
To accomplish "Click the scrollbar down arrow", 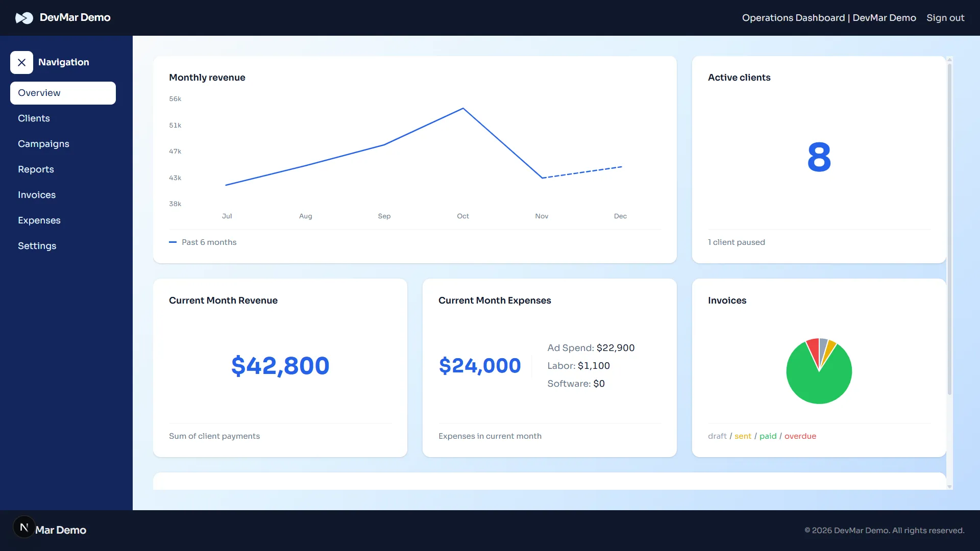I will click(950, 486).
